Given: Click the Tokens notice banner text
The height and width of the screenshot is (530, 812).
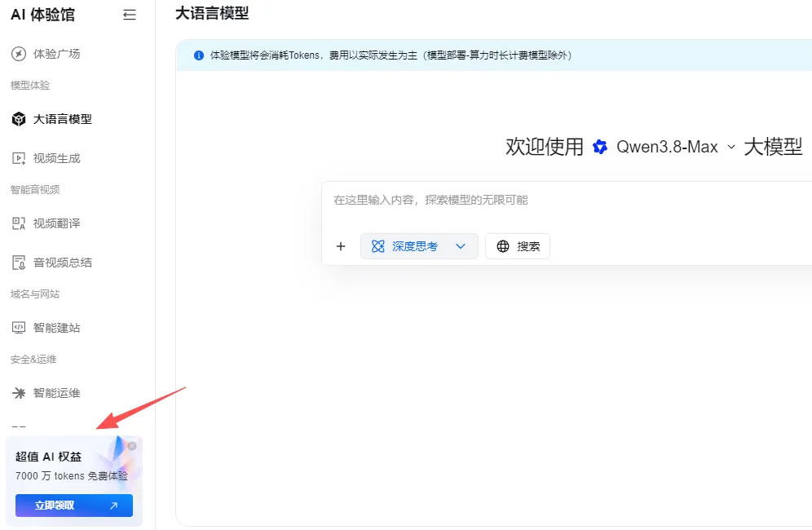Looking at the screenshot, I should point(391,55).
